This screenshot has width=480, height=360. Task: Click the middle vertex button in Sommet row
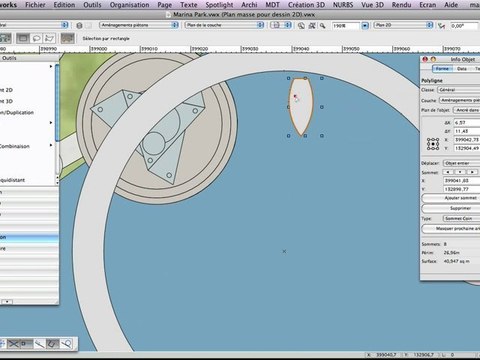point(460,172)
